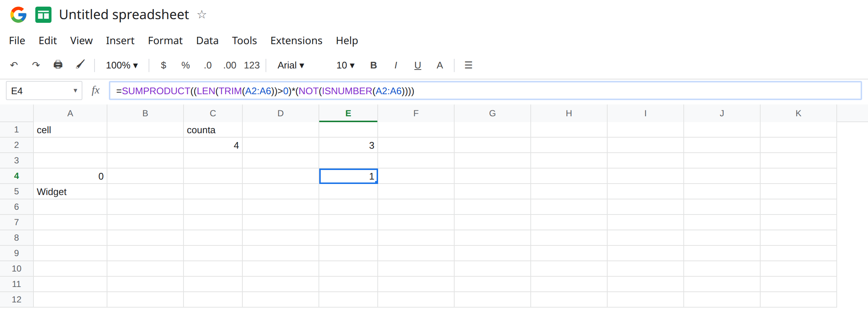The image size is (868, 312).
Task: Click the green Sheets home icon
Action: [43, 15]
